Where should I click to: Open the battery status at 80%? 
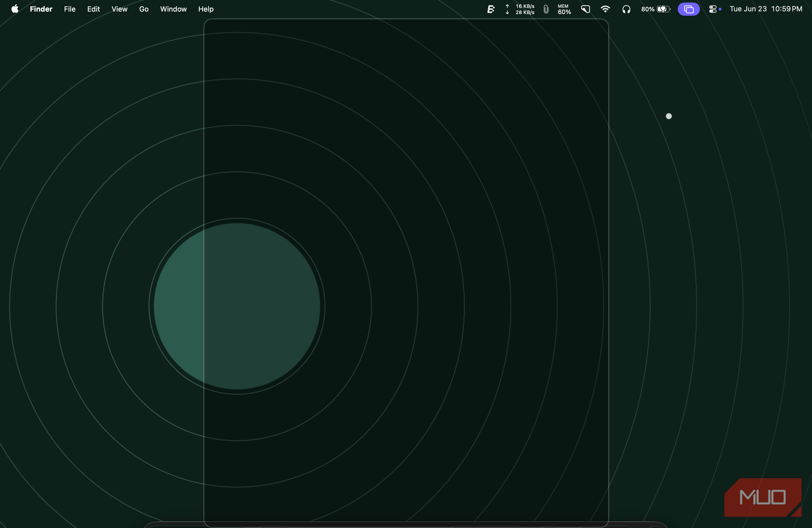tap(656, 9)
